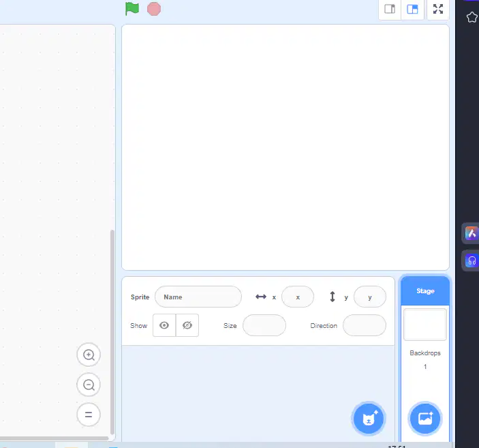Click the vertical workspace scrollbar
Viewport: 479px width, 448px height.
pos(112,332)
